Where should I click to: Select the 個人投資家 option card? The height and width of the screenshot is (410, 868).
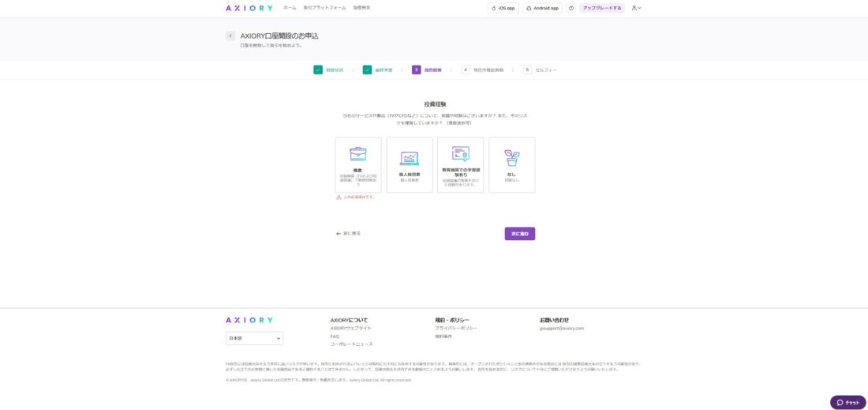[410, 165]
